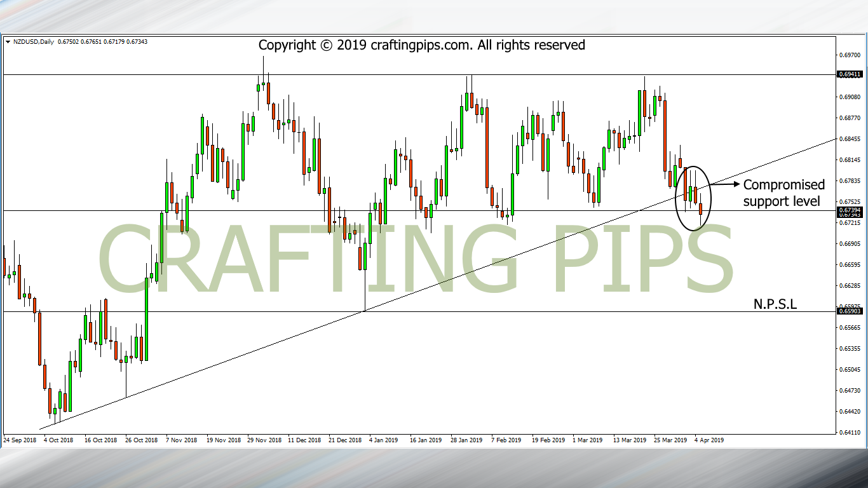Click the 0.69080 price axis label

[x=850, y=97]
